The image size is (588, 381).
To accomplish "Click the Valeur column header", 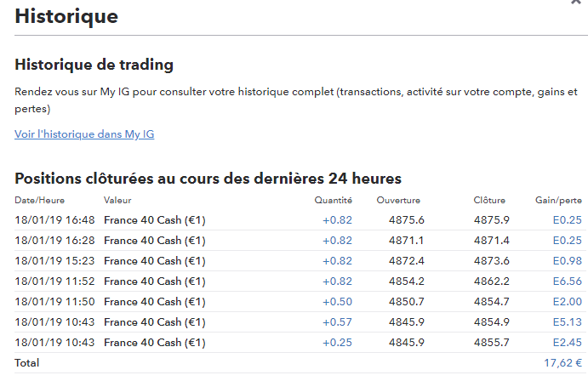I will pos(117,201).
